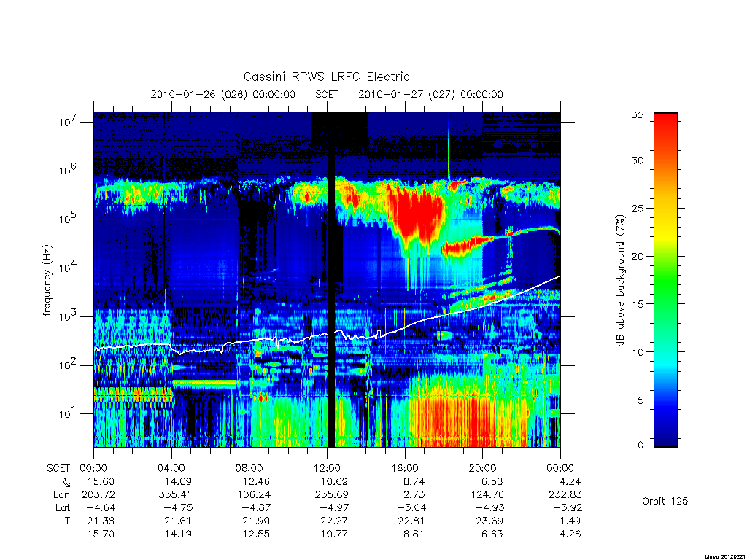747x560 pixels.
Task: Click the Lon value 106.24
Action: [253, 495]
